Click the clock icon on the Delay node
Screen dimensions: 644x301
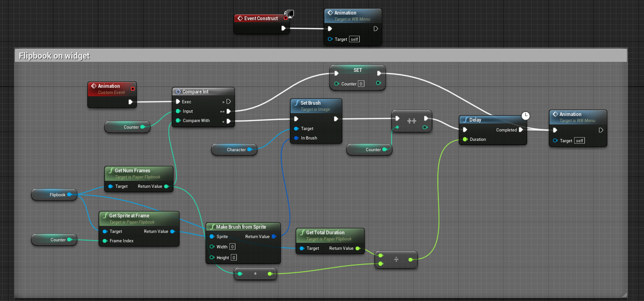coord(525,116)
